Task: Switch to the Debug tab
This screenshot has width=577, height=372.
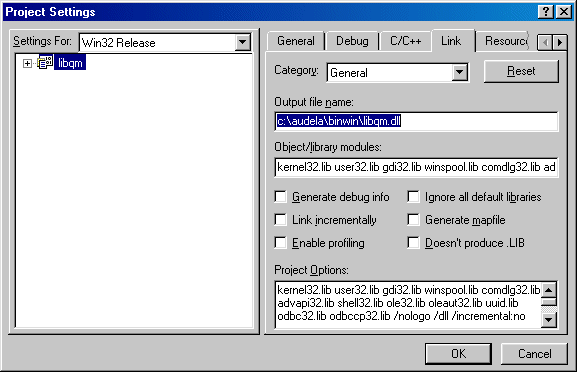Action: point(352,41)
